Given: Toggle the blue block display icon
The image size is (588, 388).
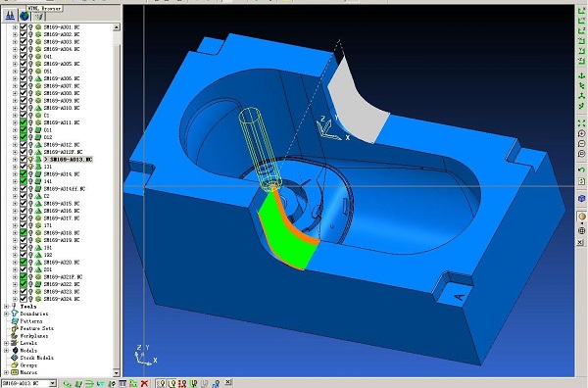Looking at the screenshot, I should tap(581, 198).
